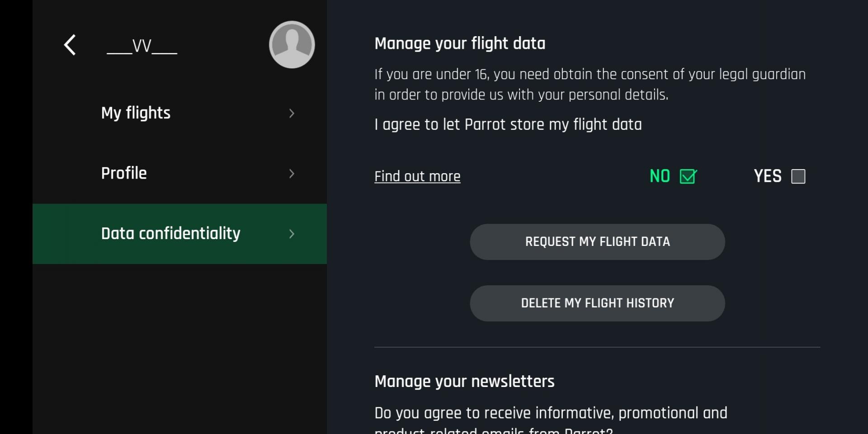Tap the __VV__ username title
The image size is (868, 434).
point(142,46)
